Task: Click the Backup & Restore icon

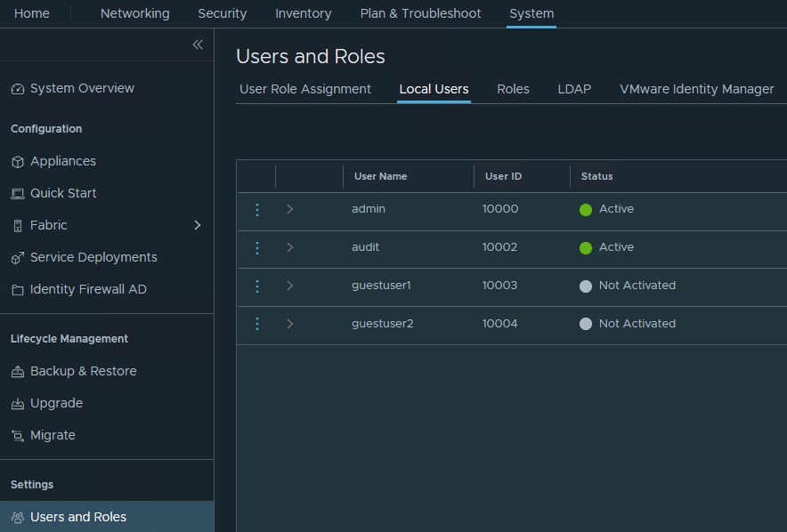Action: pos(18,372)
